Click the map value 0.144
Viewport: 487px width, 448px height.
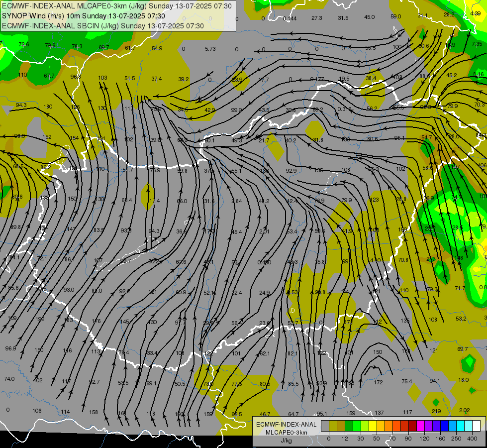[x=290, y=18]
